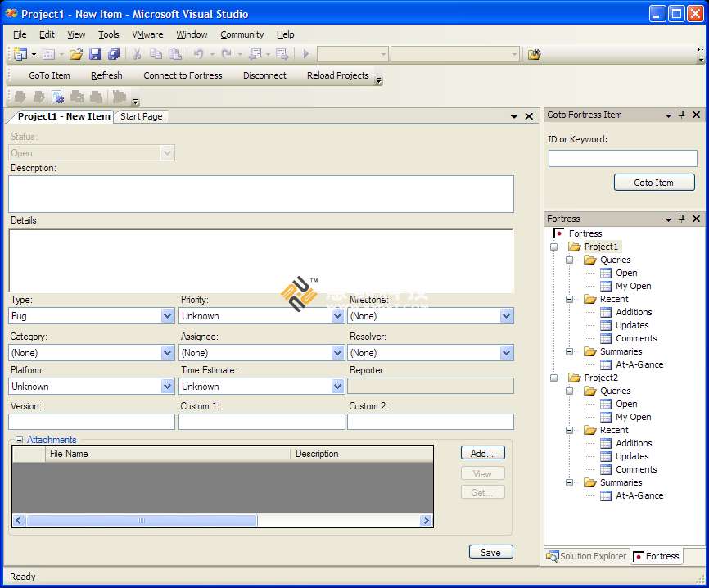Save the new item
The width and height of the screenshot is (709, 588).
pyautogui.click(x=490, y=552)
